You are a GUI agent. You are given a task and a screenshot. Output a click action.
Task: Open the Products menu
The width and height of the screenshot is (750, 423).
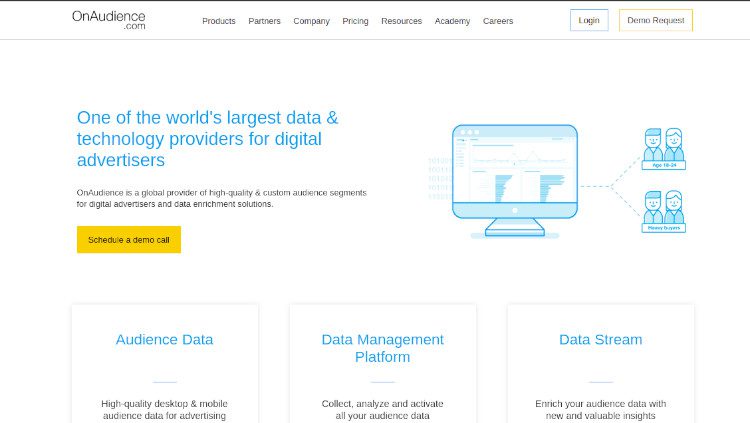[219, 21]
